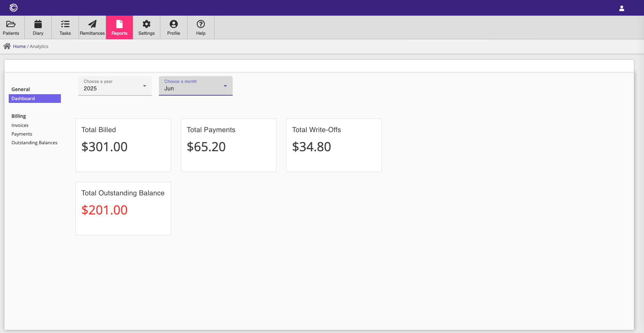Open the Profile avatar icon
The height and width of the screenshot is (333, 644).
pyautogui.click(x=174, y=24)
